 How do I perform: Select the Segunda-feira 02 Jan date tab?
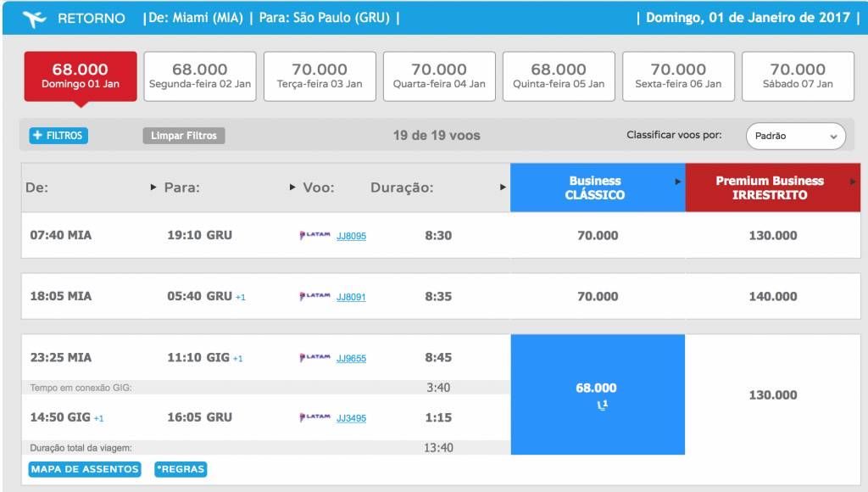point(200,76)
